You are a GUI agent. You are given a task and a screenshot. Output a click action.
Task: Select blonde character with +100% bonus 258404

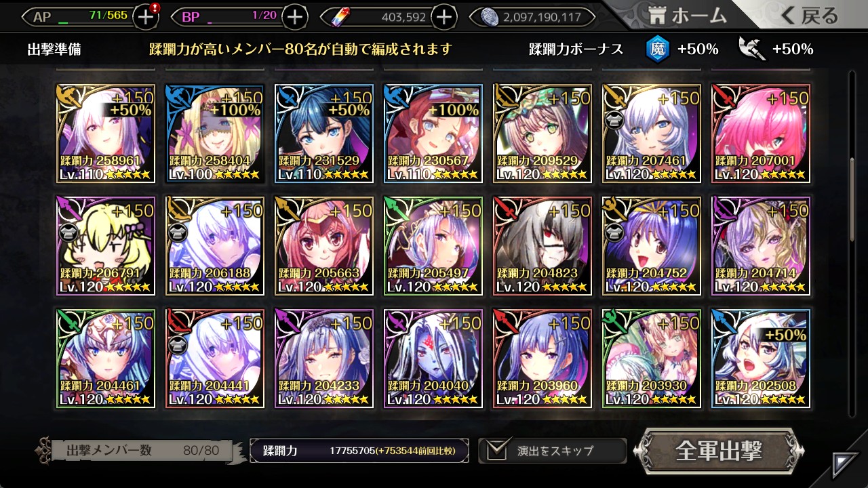coord(215,134)
